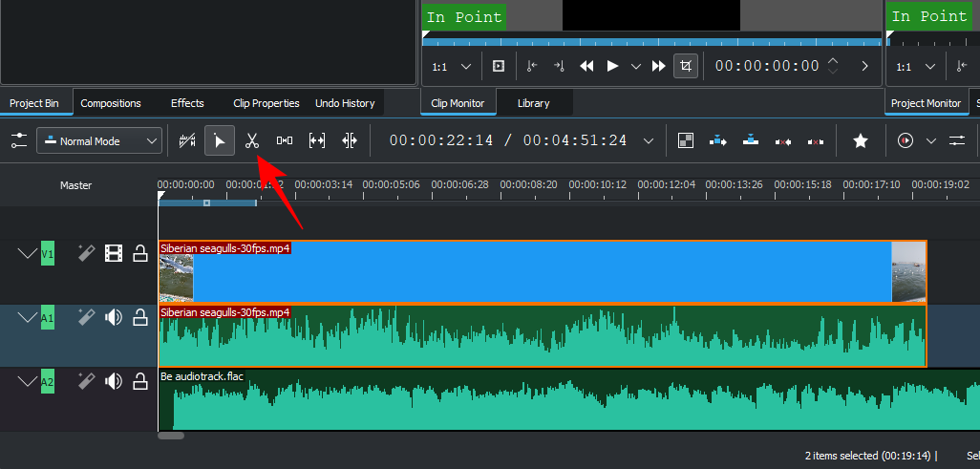Click the Selection arrow tool
Viewport: 980px width, 469px height.
point(220,141)
